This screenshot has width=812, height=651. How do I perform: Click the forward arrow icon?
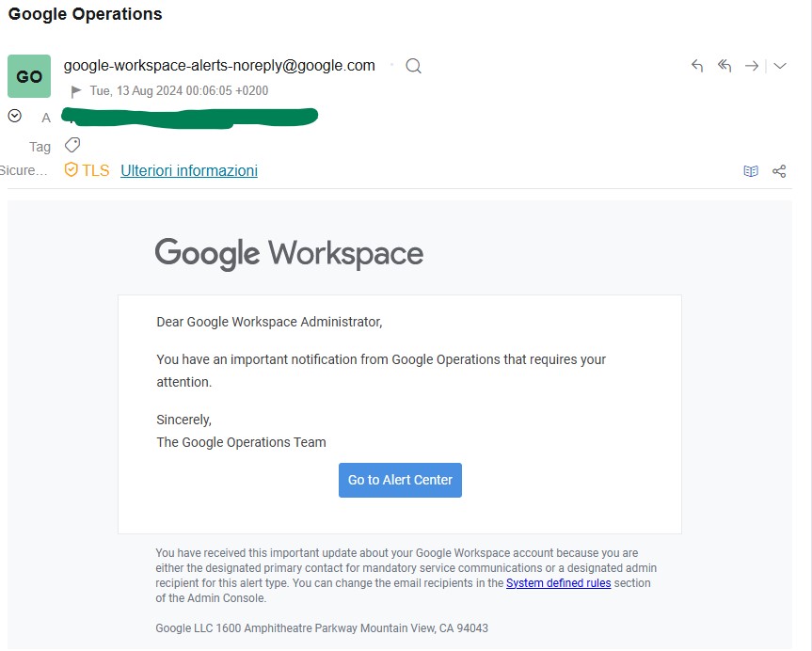(x=752, y=66)
